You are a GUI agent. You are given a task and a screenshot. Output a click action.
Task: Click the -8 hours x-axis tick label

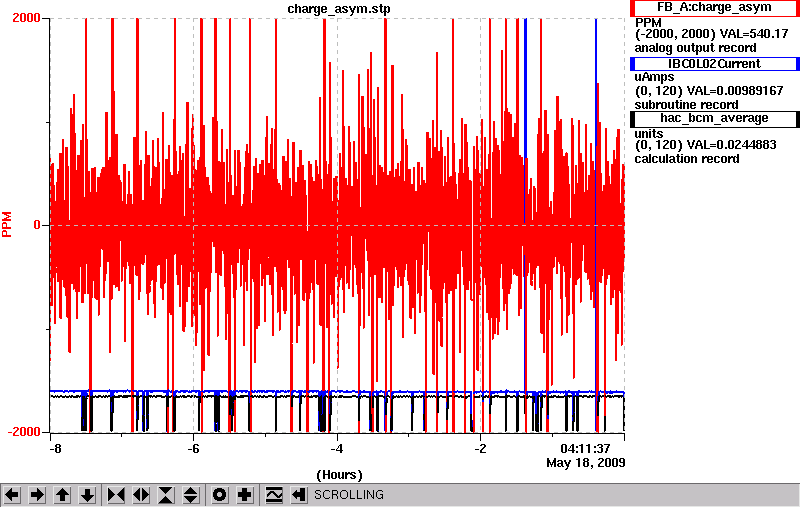coord(55,449)
